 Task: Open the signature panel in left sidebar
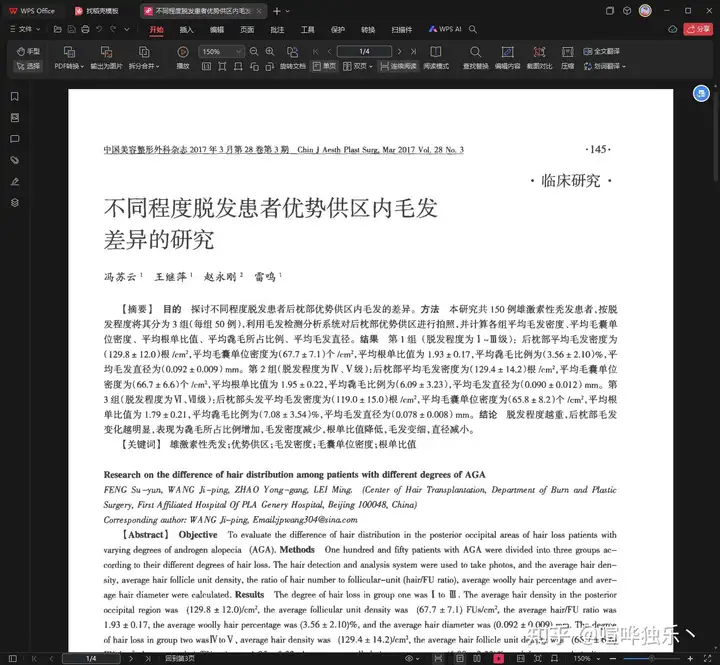coord(14,181)
